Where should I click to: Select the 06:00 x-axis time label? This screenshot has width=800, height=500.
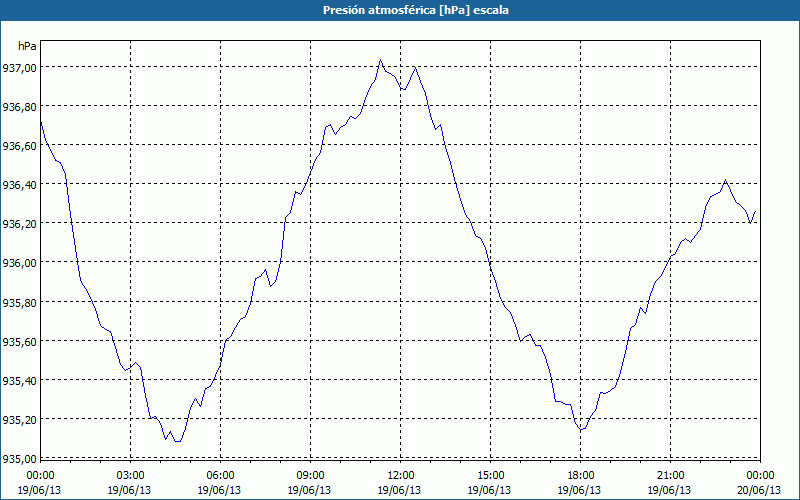coord(221,475)
